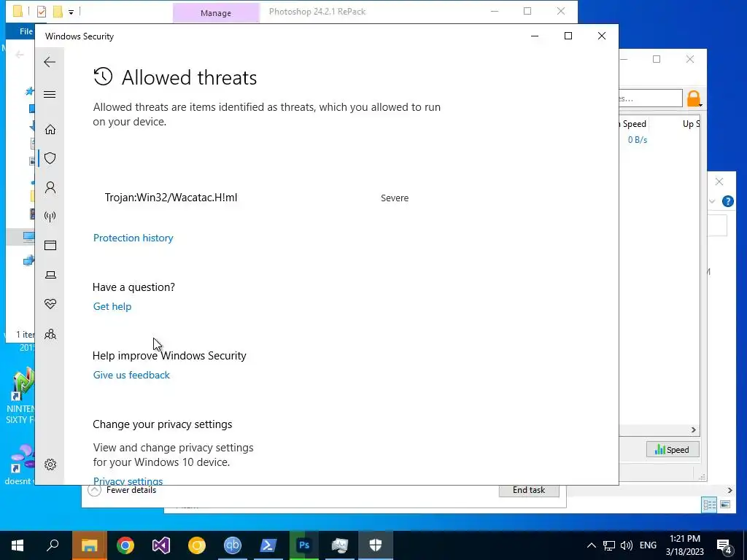Open qBittorrent from the taskbar

[233, 545]
